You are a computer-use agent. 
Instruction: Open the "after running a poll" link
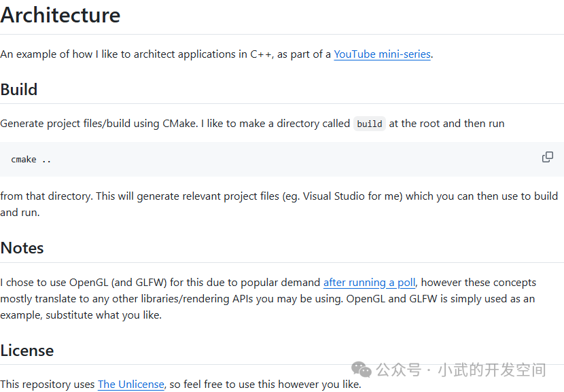pos(369,283)
